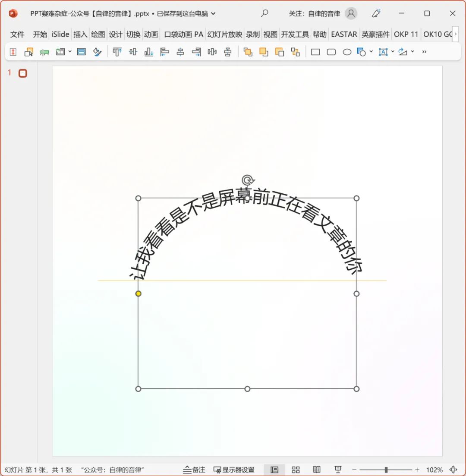
Task: Click the text box icon
Action: tap(383, 52)
